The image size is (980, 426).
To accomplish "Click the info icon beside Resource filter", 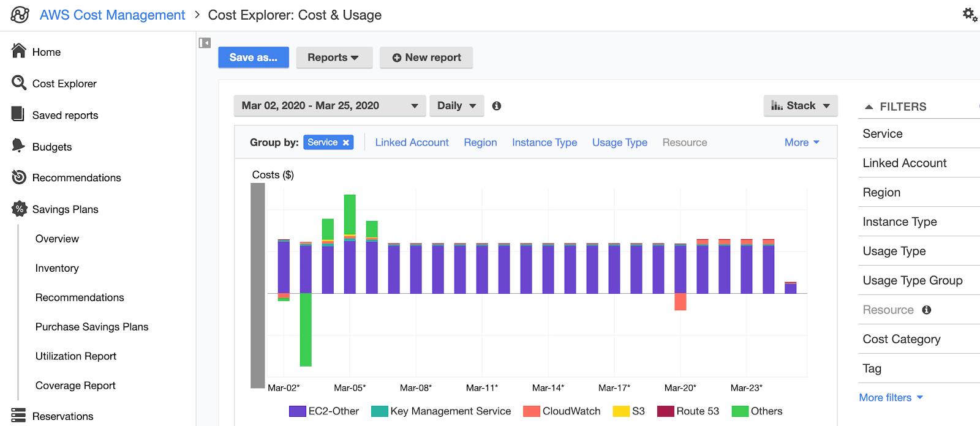I will 927,310.
